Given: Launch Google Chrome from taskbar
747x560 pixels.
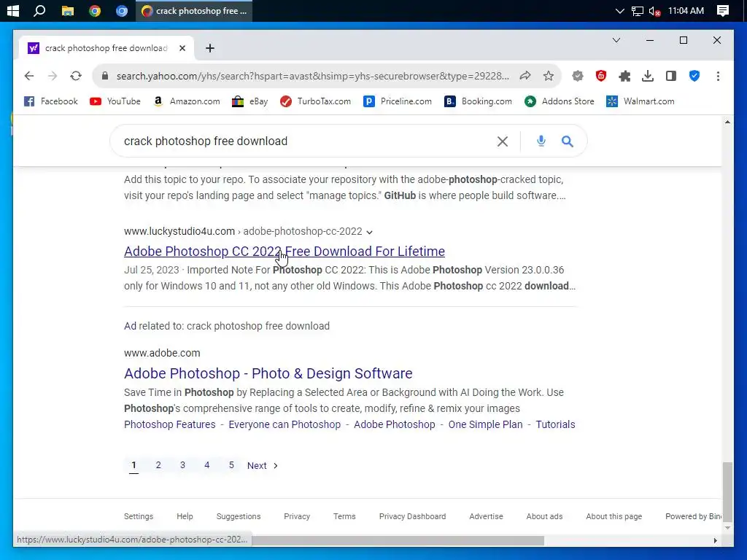Looking at the screenshot, I should 95,10.
